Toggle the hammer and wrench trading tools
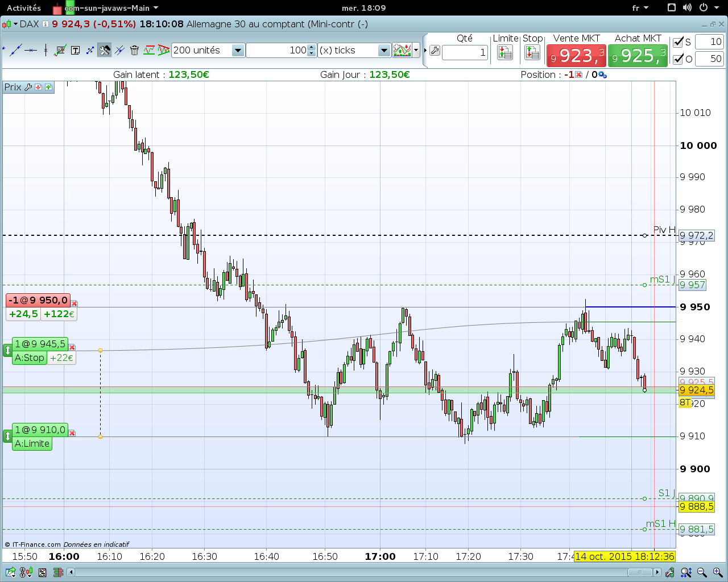 105,50
